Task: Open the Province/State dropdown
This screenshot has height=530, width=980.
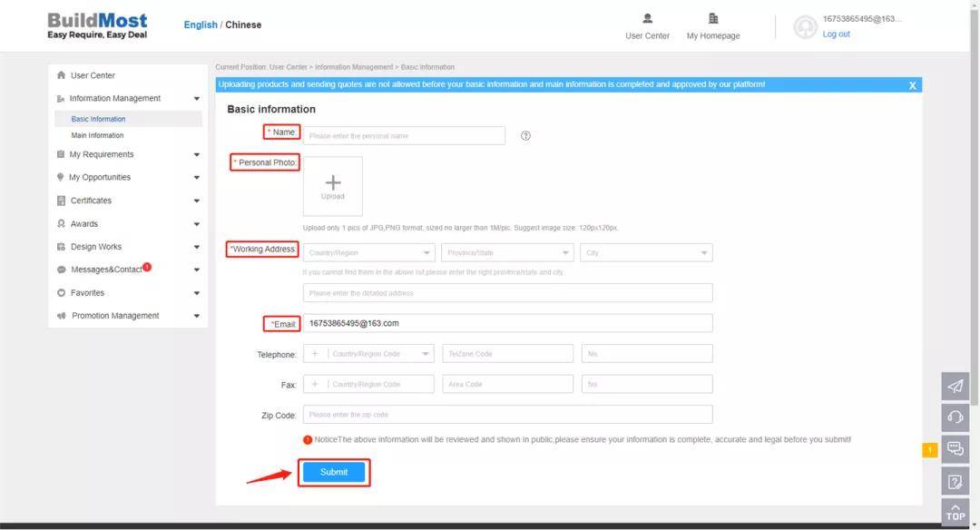Action: pyautogui.click(x=507, y=252)
